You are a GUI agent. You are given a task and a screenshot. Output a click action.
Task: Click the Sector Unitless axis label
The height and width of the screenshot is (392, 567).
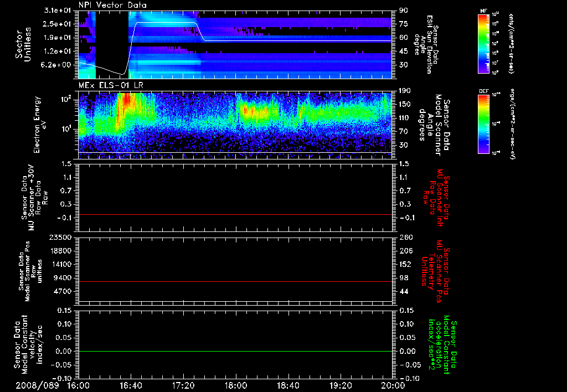pos(23,44)
